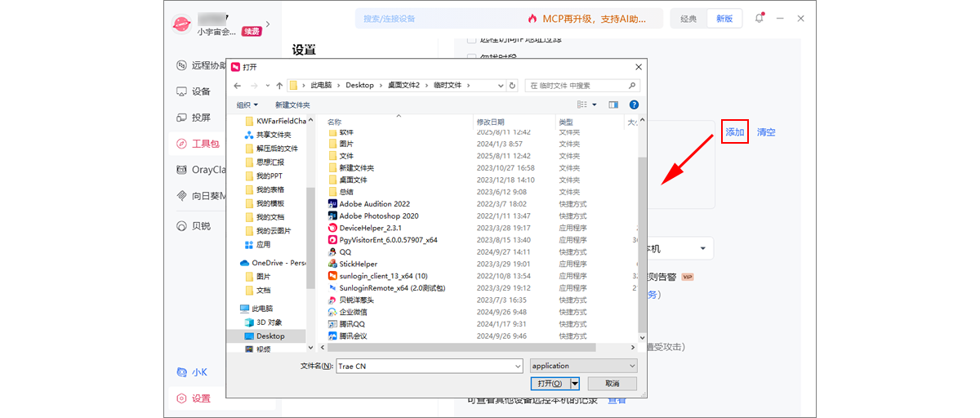The height and width of the screenshot is (418, 980).
Task: Open the notification bell in Sunlogin
Action: click(x=759, y=18)
